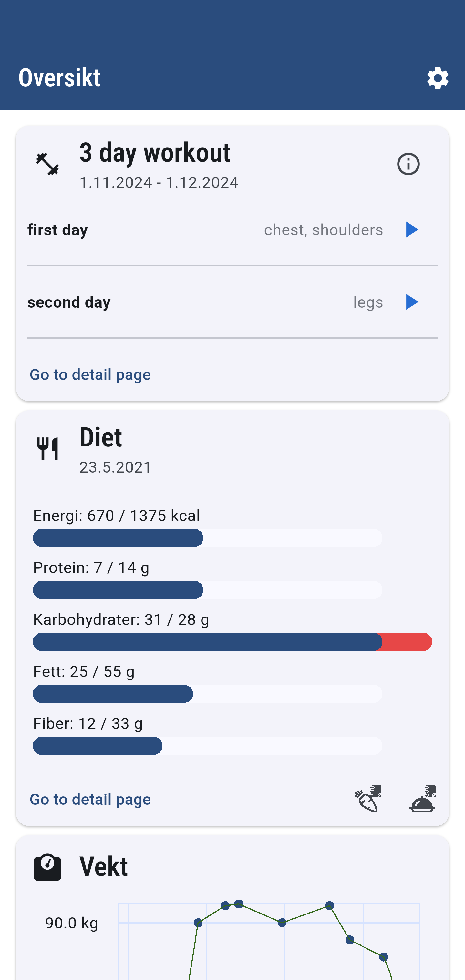Tap the '3 day workout' card title
Viewport: 465px width, 980px height.
[154, 153]
